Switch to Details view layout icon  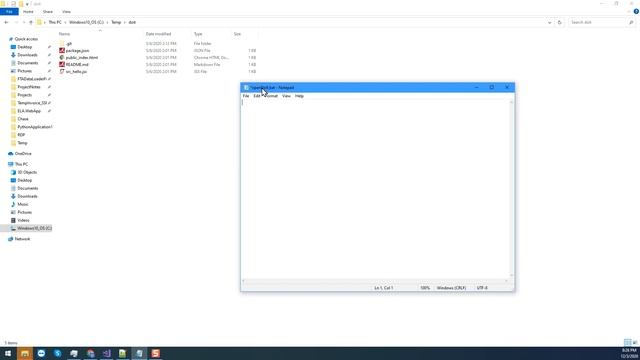(627, 342)
